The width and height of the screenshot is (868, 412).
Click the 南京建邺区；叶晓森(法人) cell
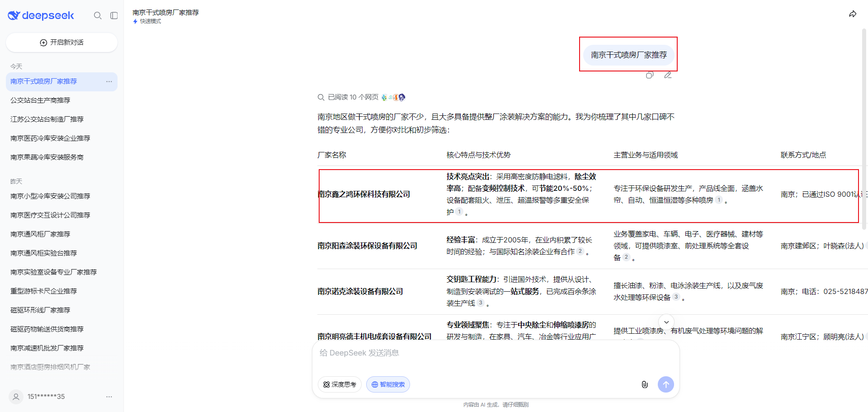(822, 246)
